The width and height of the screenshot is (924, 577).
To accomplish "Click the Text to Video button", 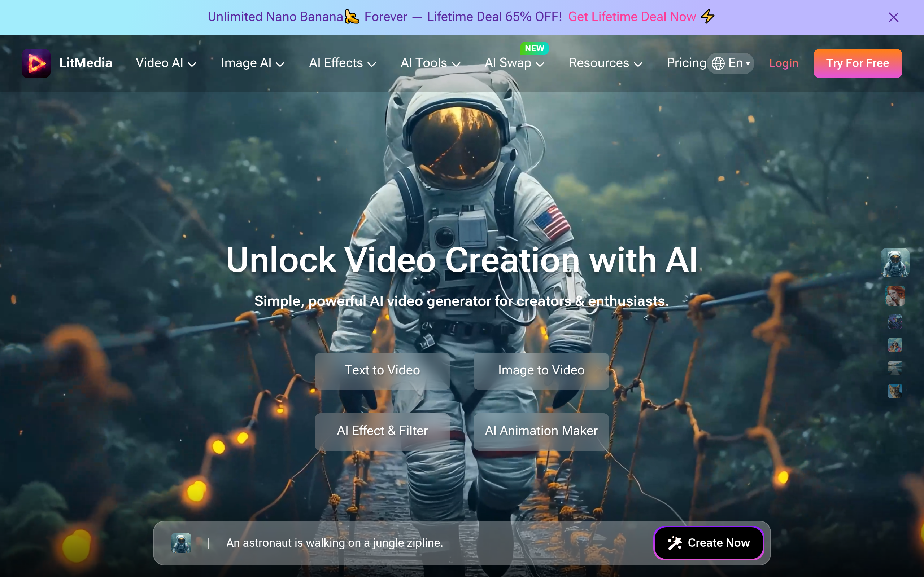I will 382,371.
